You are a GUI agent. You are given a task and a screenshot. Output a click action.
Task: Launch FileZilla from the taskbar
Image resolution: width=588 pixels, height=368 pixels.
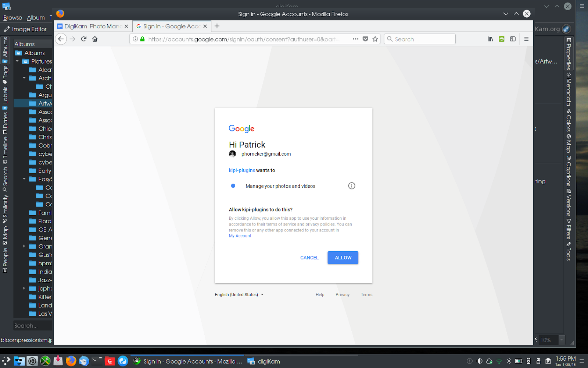click(110, 361)
